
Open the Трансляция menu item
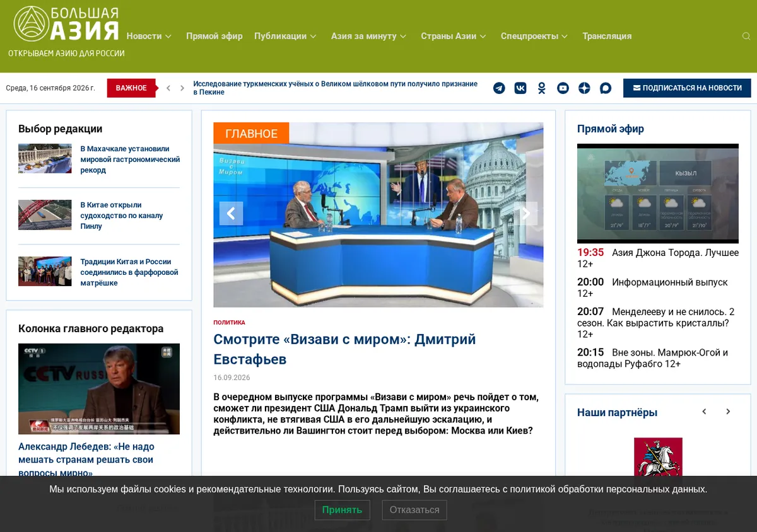(607, 36)
